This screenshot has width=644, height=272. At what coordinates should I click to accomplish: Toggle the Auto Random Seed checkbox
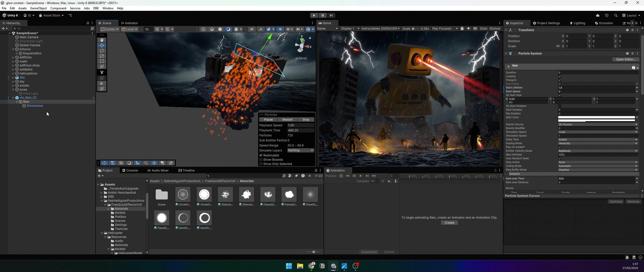tap(560, 158)
